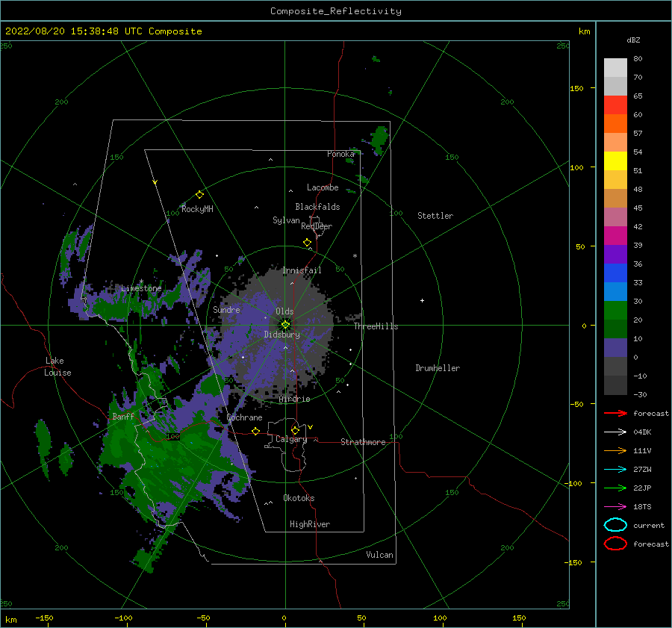
Task: Click the light gray 70-80 dBZ swatch
Action: [615, 68]
